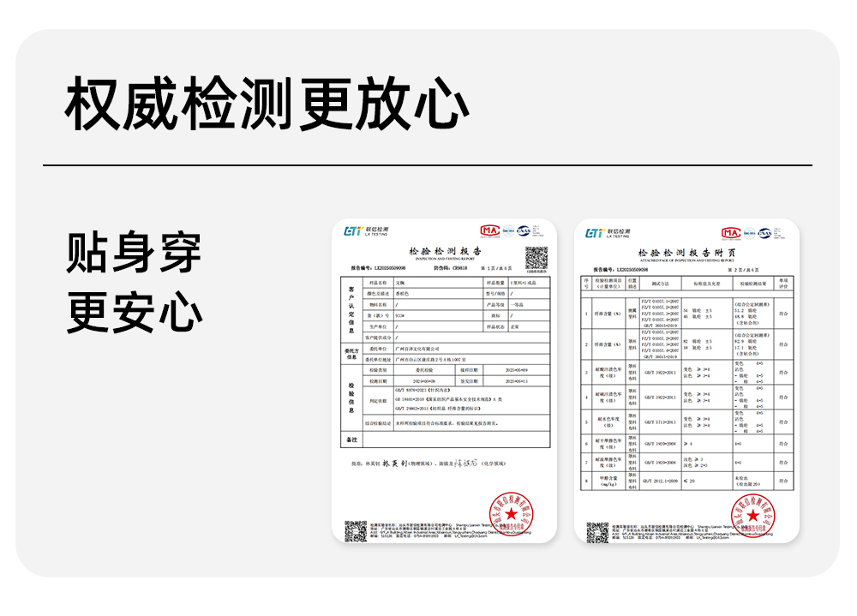
Task: Click the 报告编号 line on 附页 report
Action: tap(620, 270)
